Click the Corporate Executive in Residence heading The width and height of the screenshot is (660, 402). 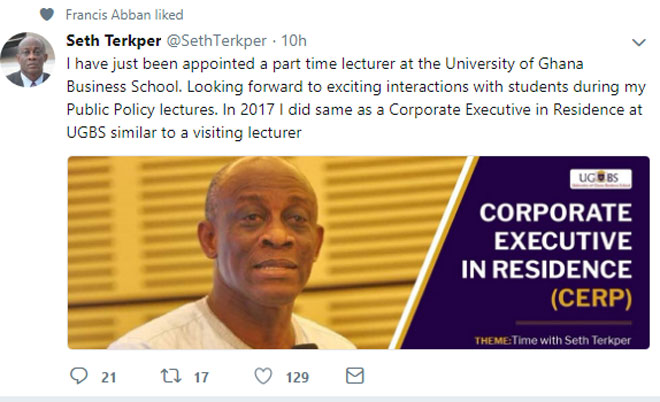point(553,241)
